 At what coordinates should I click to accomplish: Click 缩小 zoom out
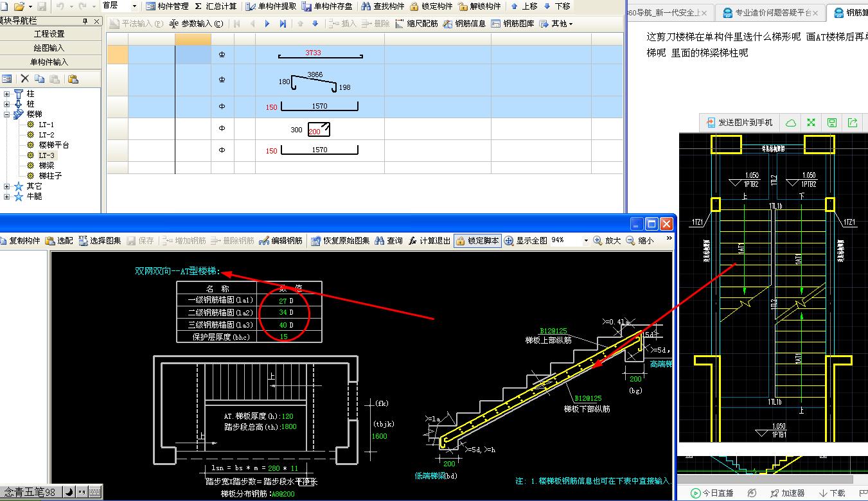[x=640, y=241]
